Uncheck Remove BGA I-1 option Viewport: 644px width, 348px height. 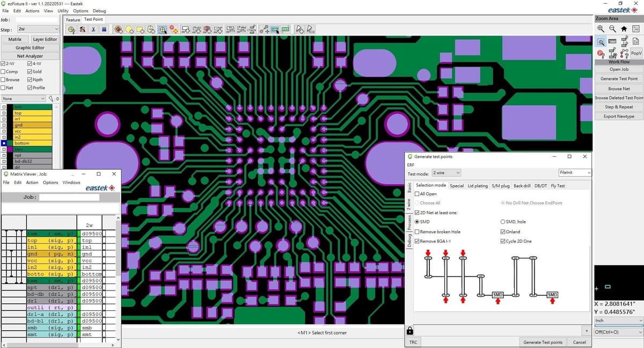(418, 241)
